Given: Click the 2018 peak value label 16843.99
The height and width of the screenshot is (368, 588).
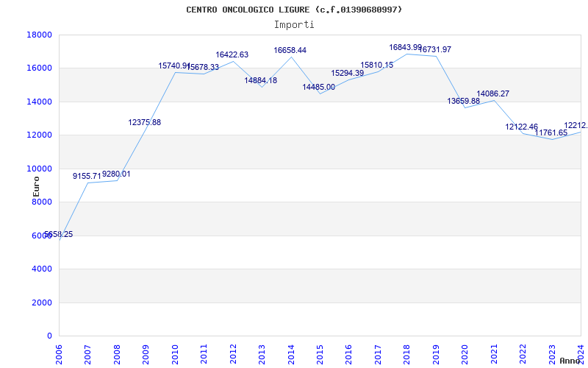Looking at the screenshot, I should pos(405,48).
